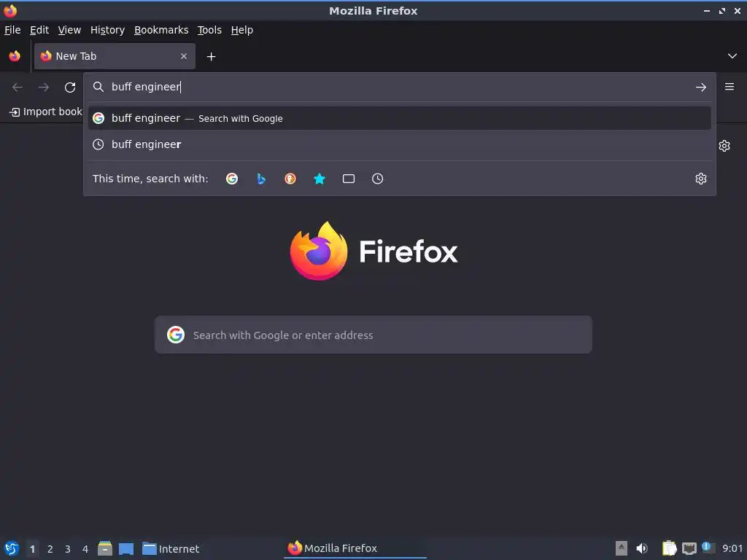This screenshot has width=747, height=560.
Task: Open the File menu
Action: [12, 30]
